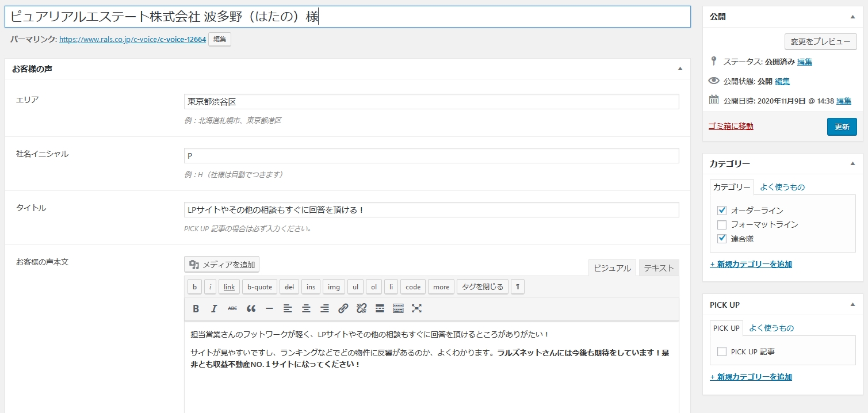Viewport: 868px width, 413px height.
Task: Show the toolbar toggle keyboard icon
Action: (398, 309)
